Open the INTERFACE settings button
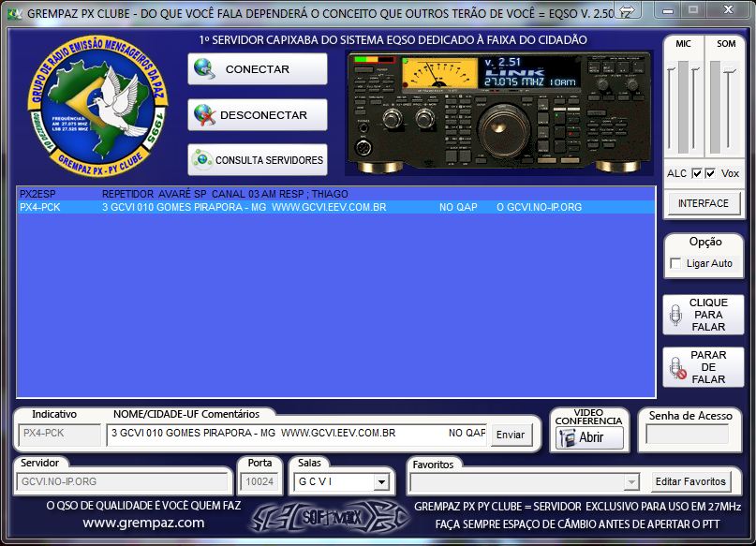 pyautogui.click(x=704, y=203)
